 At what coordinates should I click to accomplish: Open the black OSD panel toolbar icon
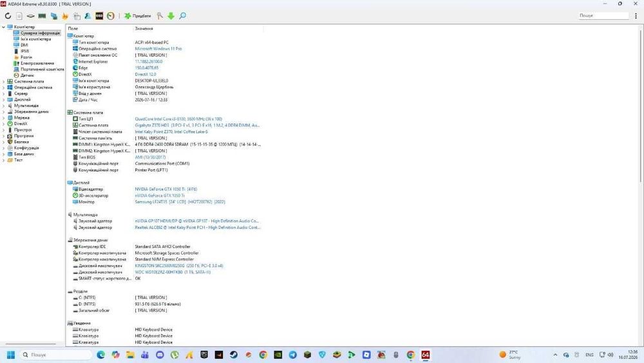(x=99, y=15)
